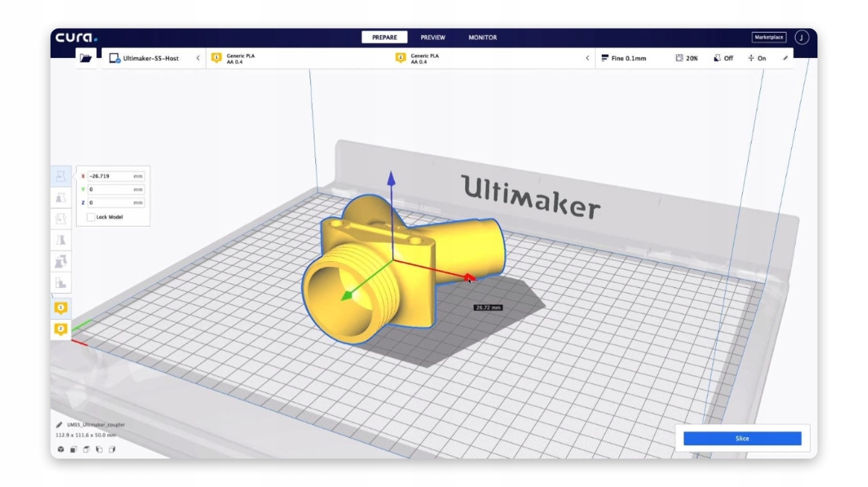Open the account avatar J
Image resolution: width=868 pixels, height=487 pixels.
(x=801, y=38)
